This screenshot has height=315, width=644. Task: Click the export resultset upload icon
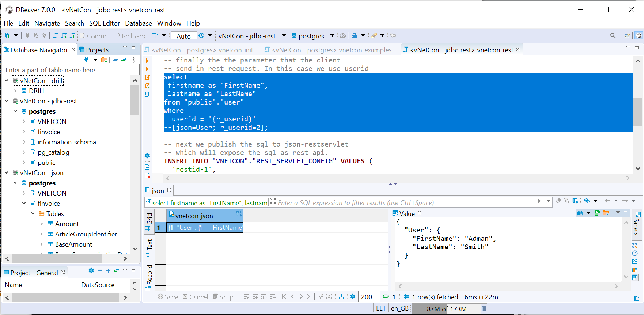341,297
